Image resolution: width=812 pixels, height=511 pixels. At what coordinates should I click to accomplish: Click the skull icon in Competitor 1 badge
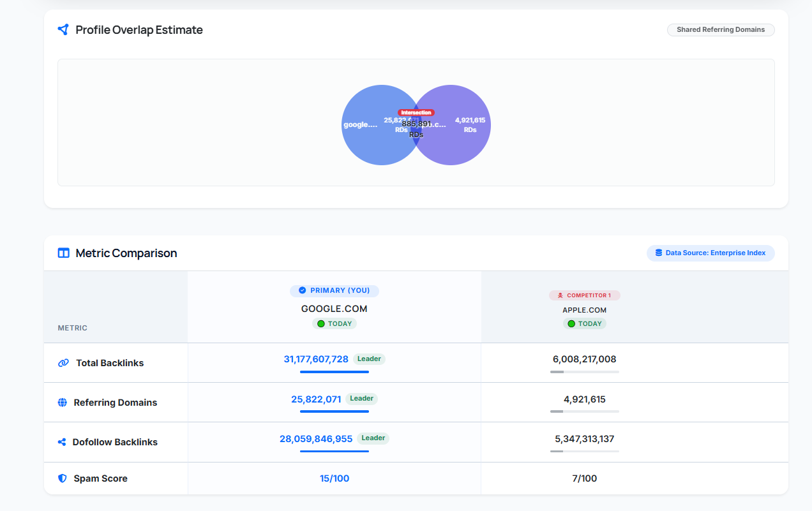[560, 295]
